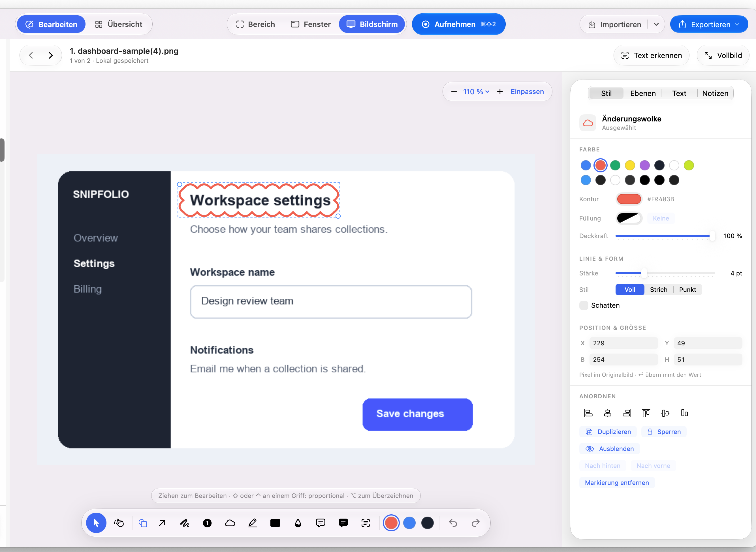
Task: Align objects to the left edge
Action: [x=588, y=413]
